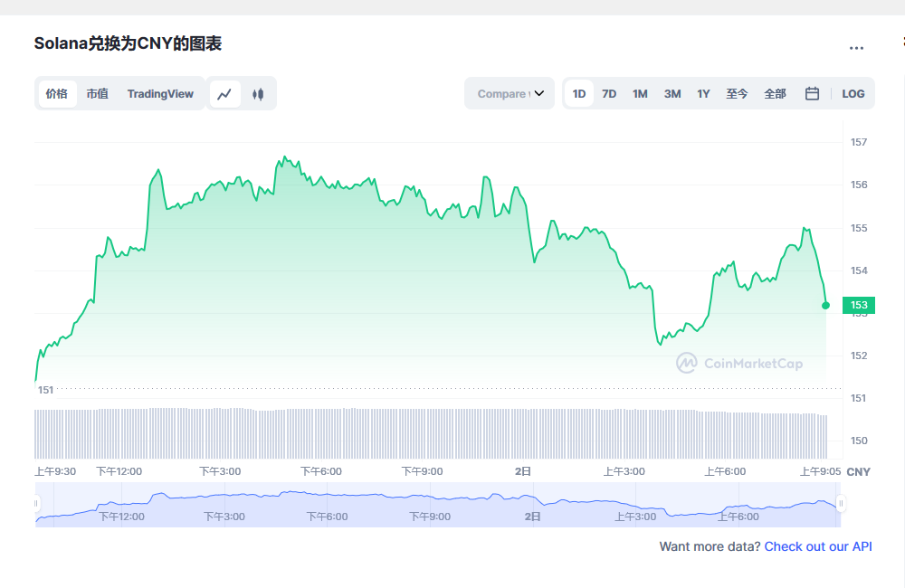This screenshot has width=905, height=588.
Task: Click the green endpoint dot on the chart
Action: [826, 305]
